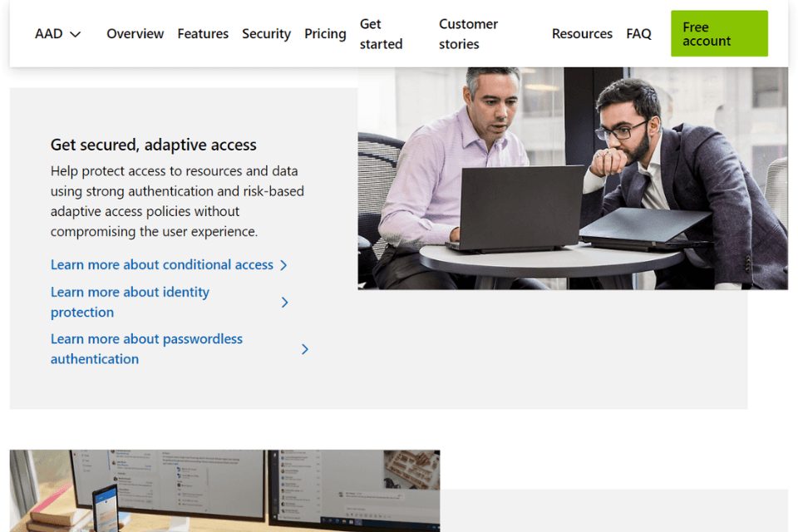Click the chevron arrow after conditional access link
The height and width of the screenshot is (532, 798).
tap(283, 264)
